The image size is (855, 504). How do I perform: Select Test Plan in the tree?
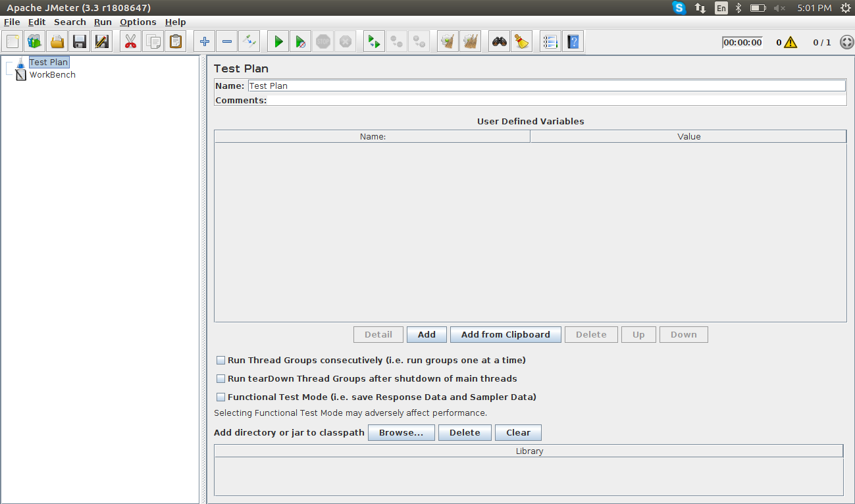[x=49, y=62]
